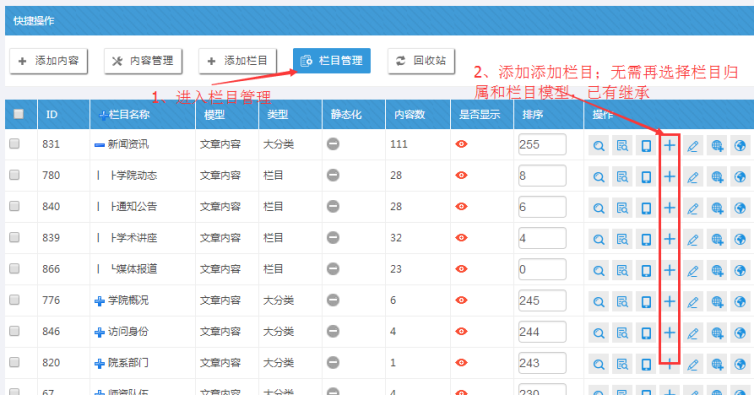Image resolution: width=754 pixels, height=395 pixels.
Task: Click the 添加内容 button
Action: [x=49, y=61]
